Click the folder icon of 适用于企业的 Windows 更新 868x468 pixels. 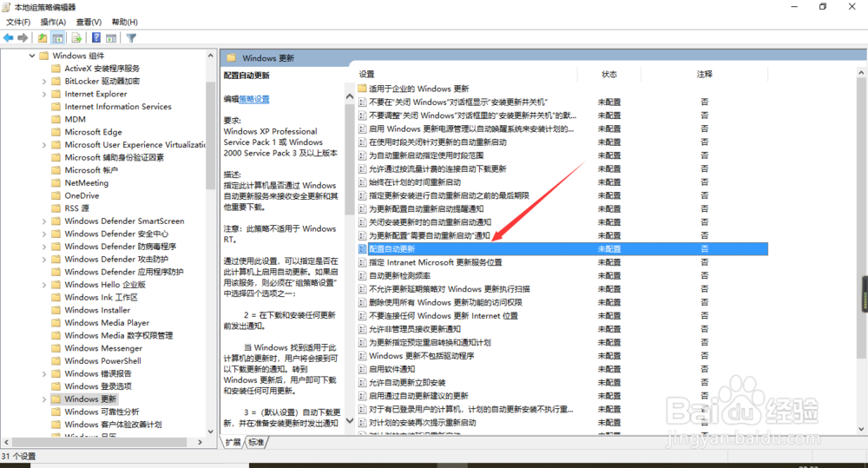(x=363, y=89)
